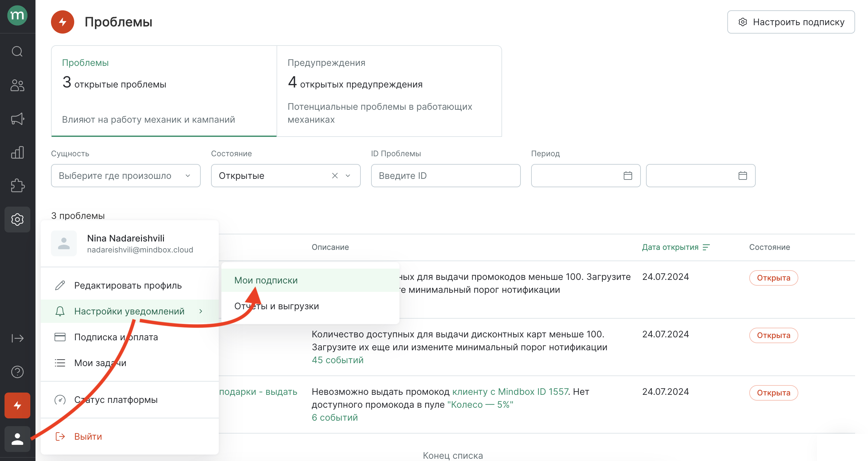Open calendar for period start date
The image size is (868, 461).
click(x=627, y=176)
